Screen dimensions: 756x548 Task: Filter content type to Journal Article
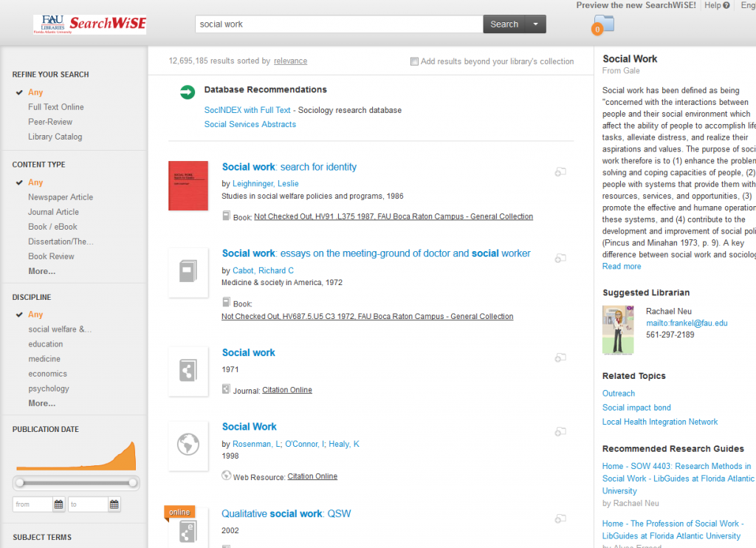point(53,212)
